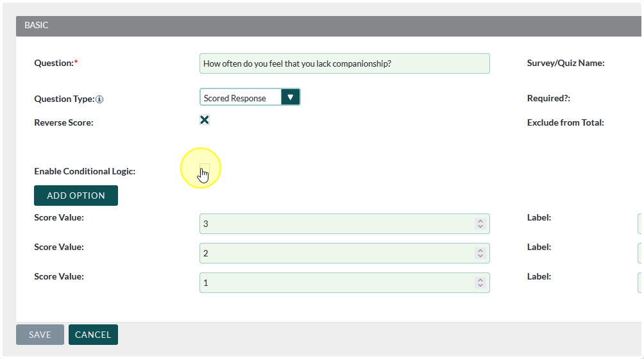Image resolution: width=644 pixels, height=359 pixels.
Task: Focus the Question text field
Action: [344, 63]
